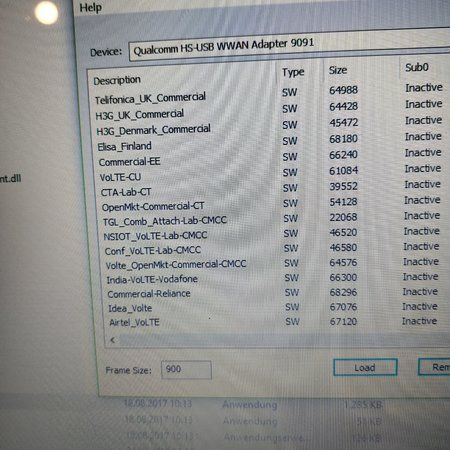
Task: Focus the Frame Size input field
Action: (186, 370)
